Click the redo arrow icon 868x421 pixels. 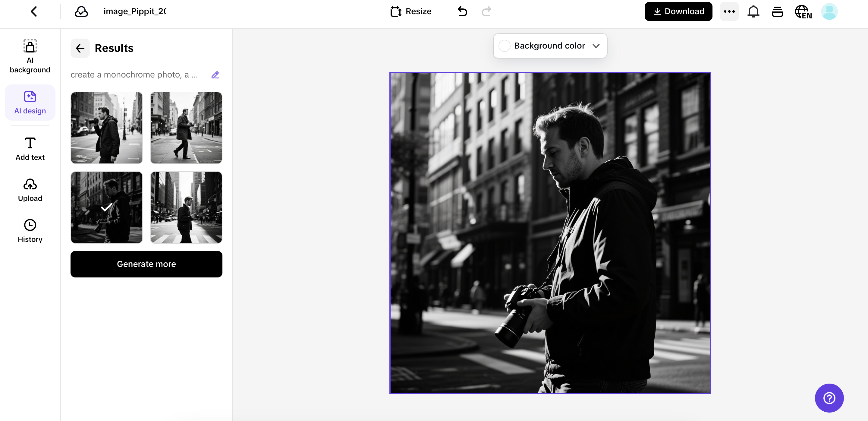point(486,11)
